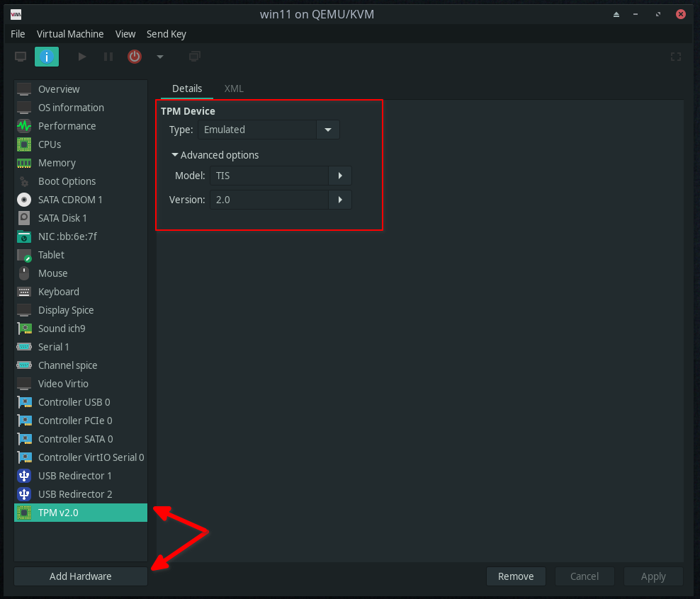Open the manage snapshots icon
Image resolution: width=700 pixels, height=599 pixels.
click(x=195, y=57)
